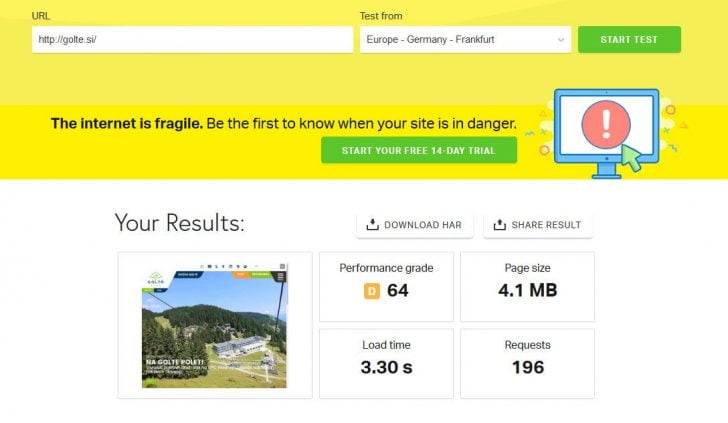Click the dropdown chevron next to Frankfurt
Image resolution: width=728 pixels, height=423 pixels.
(x=561, y=40)
